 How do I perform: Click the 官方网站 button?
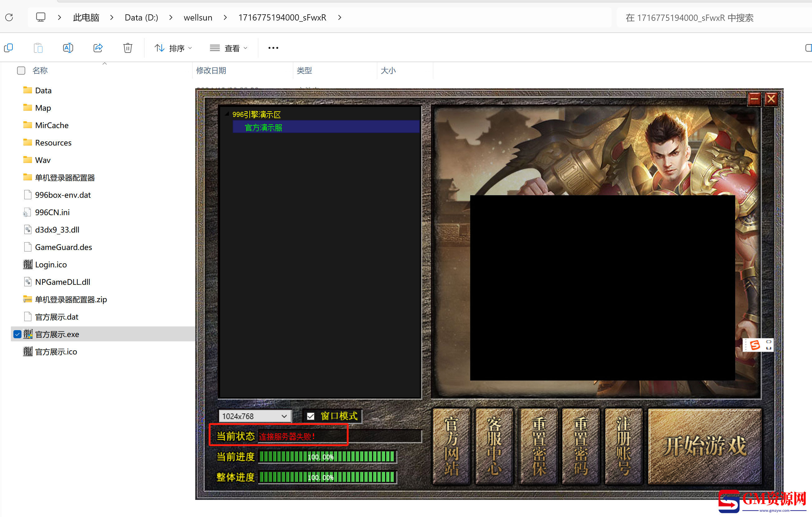[x=451, y=446]
